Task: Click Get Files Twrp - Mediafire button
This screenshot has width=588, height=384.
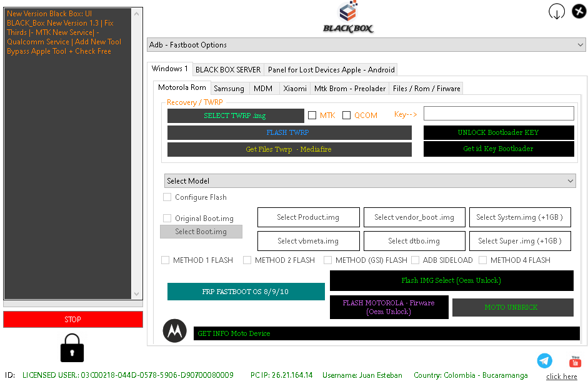Action: coord(289,149)
